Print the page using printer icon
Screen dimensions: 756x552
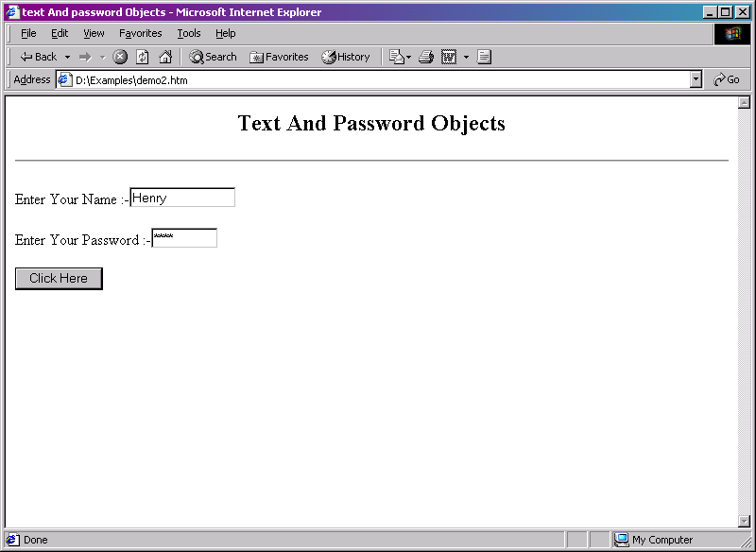click(426, 57)
